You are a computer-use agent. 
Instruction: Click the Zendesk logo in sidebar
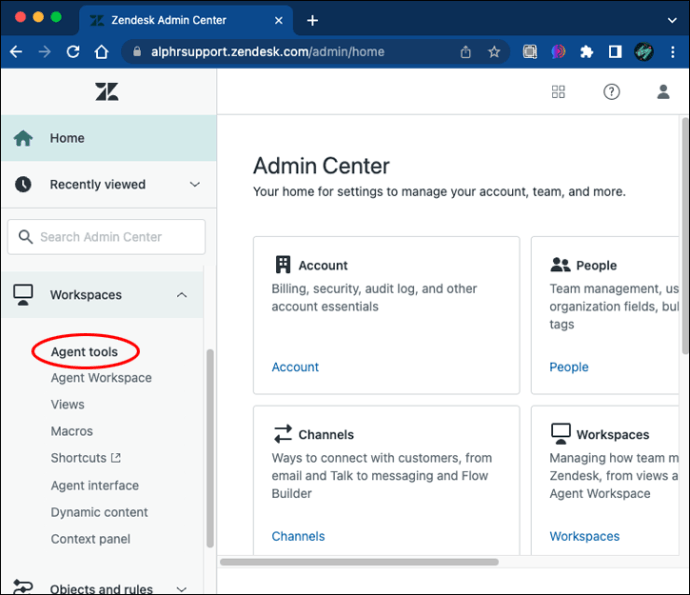[x=107, y=92]
